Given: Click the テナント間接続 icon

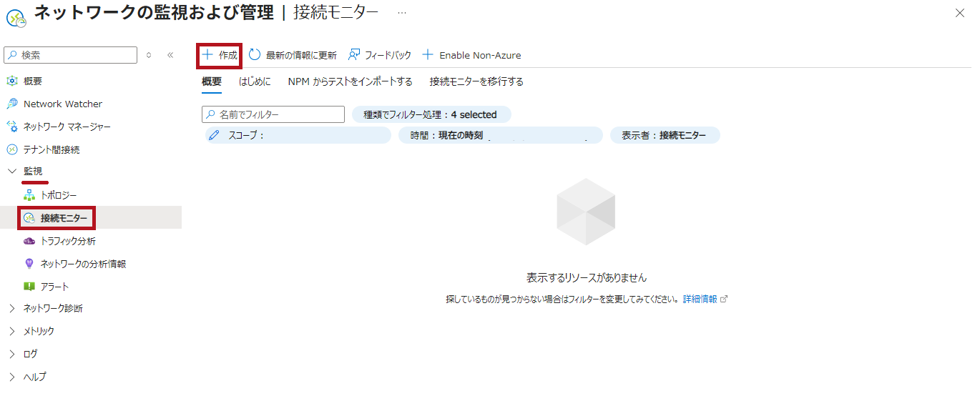Looking at the screenshot, I should coord(11,149).
